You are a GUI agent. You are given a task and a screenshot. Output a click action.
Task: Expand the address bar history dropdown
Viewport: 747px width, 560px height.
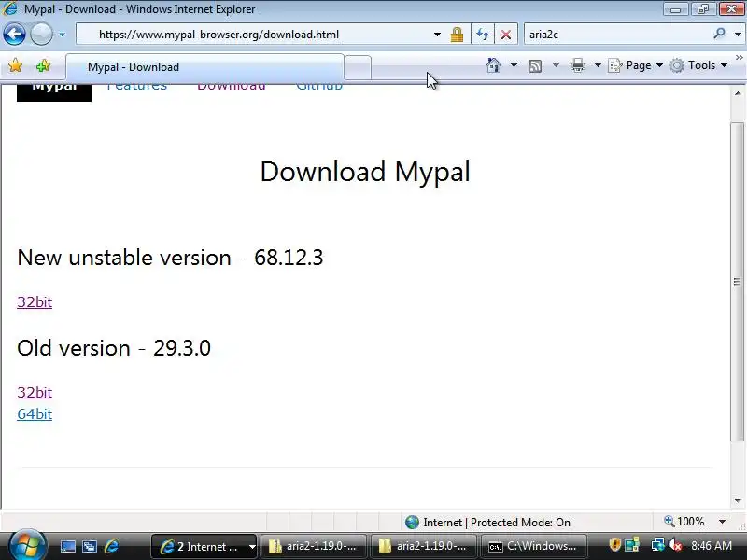437,35
